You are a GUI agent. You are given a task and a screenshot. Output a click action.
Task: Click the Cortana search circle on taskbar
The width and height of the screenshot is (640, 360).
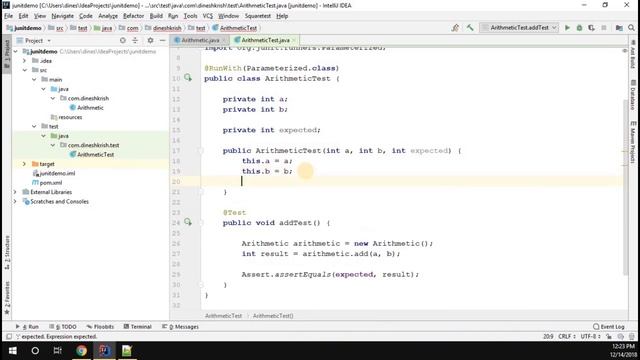click(35, 351)
